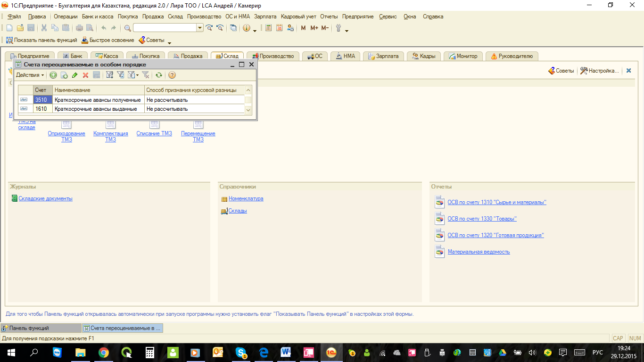
Task: Open the Складские документы journal link
Action: 46,198
